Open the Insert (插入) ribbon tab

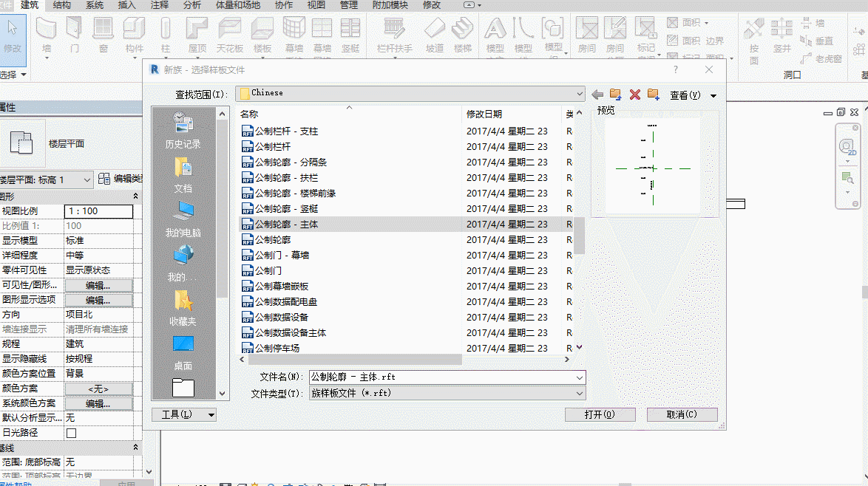click(x=126, y=5)
